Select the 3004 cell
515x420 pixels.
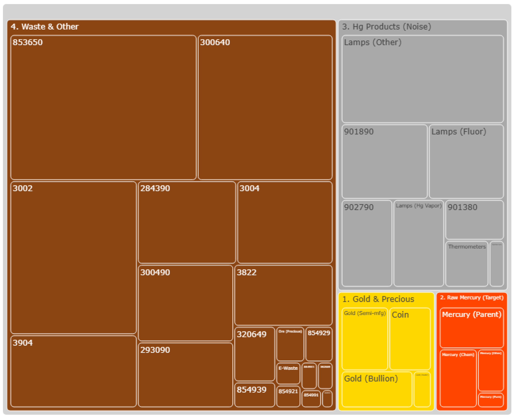click(x=285, y=222)
